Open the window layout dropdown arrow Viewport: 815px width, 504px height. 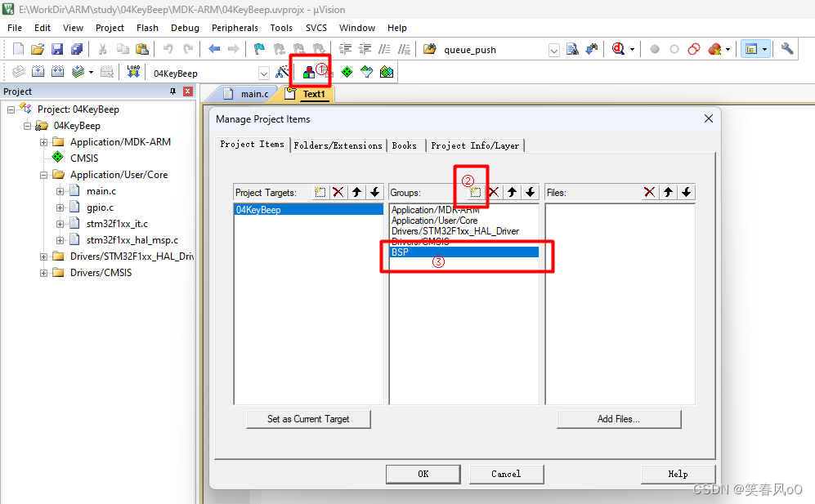click(764, 50)
